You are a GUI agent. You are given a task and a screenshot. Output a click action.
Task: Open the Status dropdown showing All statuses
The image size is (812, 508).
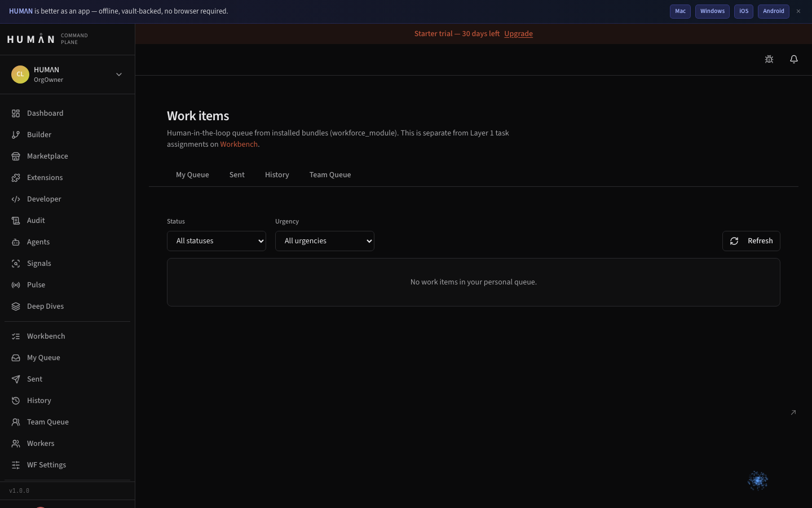coord(217,241)
